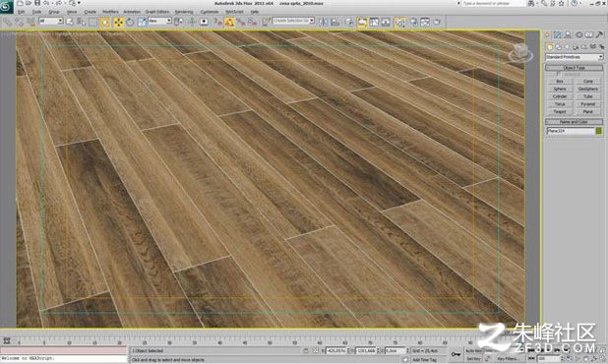
Task: Click the Key Filters button
Action: 508,359
